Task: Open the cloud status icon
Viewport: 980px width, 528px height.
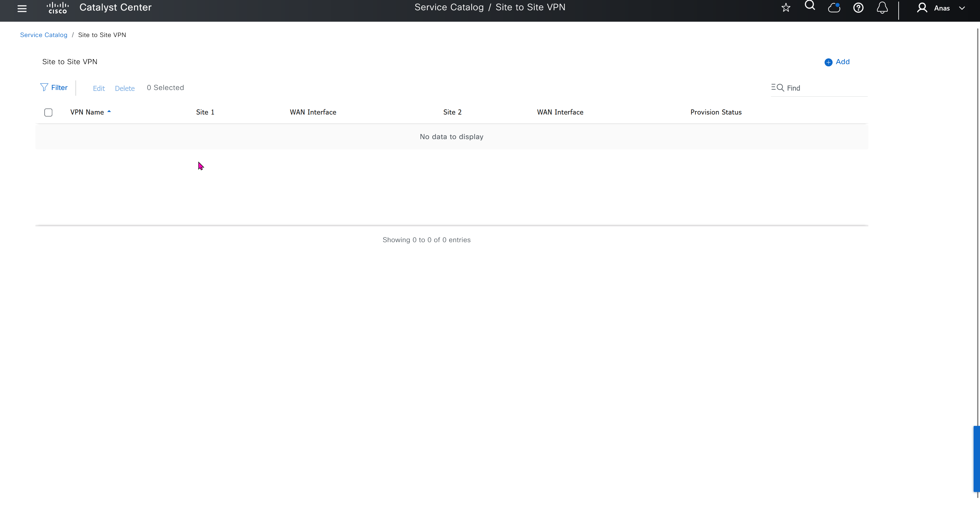Action: pos(834,8)
